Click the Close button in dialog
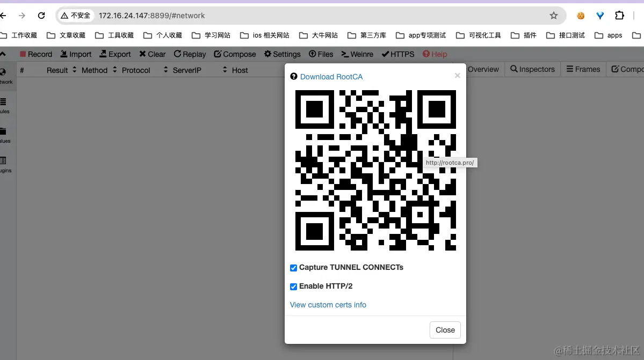The height and width of the screenshot is (360, 644). click(x=445, y=330)
